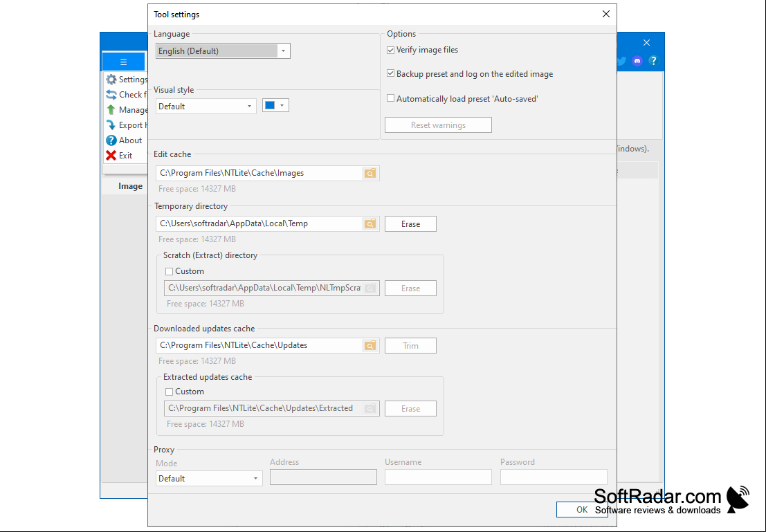Click the red Exit X icon
766x532 pixels.
[x=111, y=156]
